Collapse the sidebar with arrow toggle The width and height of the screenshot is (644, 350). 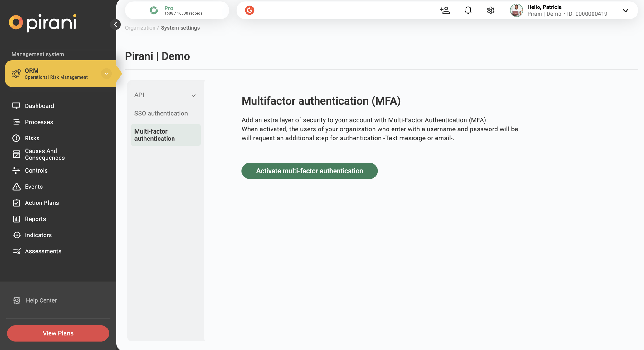tap(116, 24)
